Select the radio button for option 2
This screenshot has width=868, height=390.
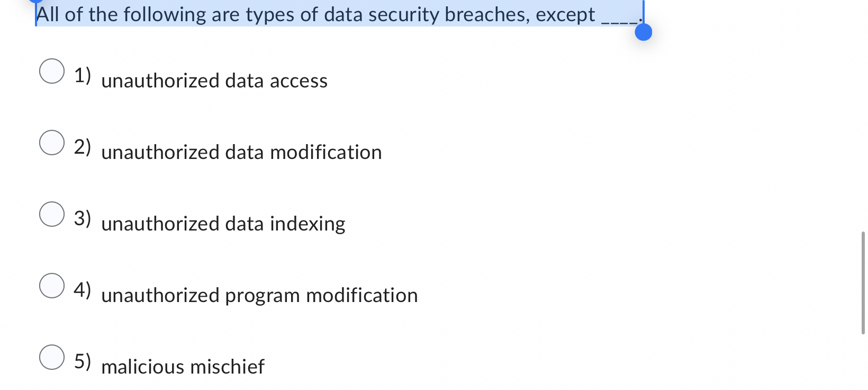click(x=52, y=144)
